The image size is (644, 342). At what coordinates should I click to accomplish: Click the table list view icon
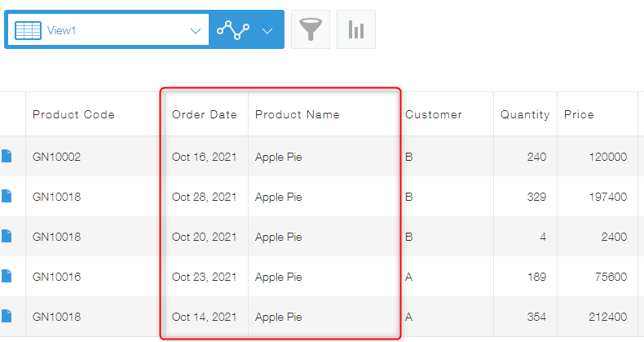pyautogui.click(x=28, y=30)
